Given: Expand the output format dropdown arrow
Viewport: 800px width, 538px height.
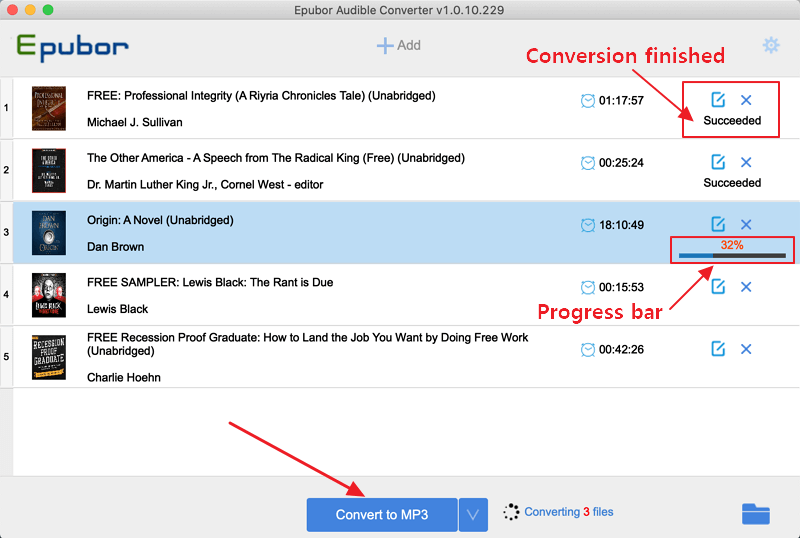Looking at the screenshot, I should [473, 515].
